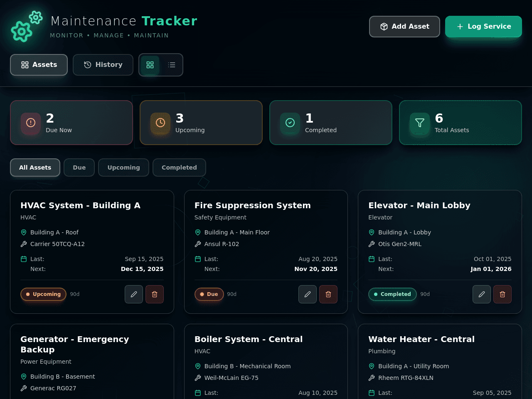The image size is (532, 399).
Task: Click the Log Service button
Action: click(483, 27)
